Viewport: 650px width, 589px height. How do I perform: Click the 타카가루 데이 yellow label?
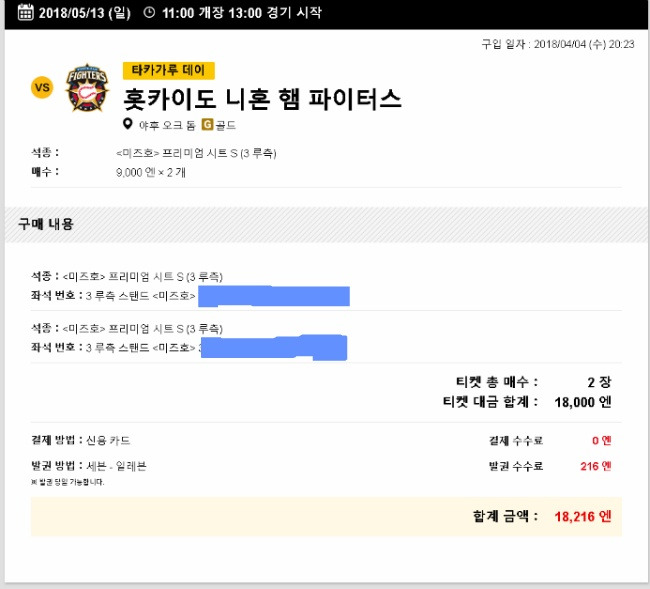pyautogui.click(x=169, y=70)
